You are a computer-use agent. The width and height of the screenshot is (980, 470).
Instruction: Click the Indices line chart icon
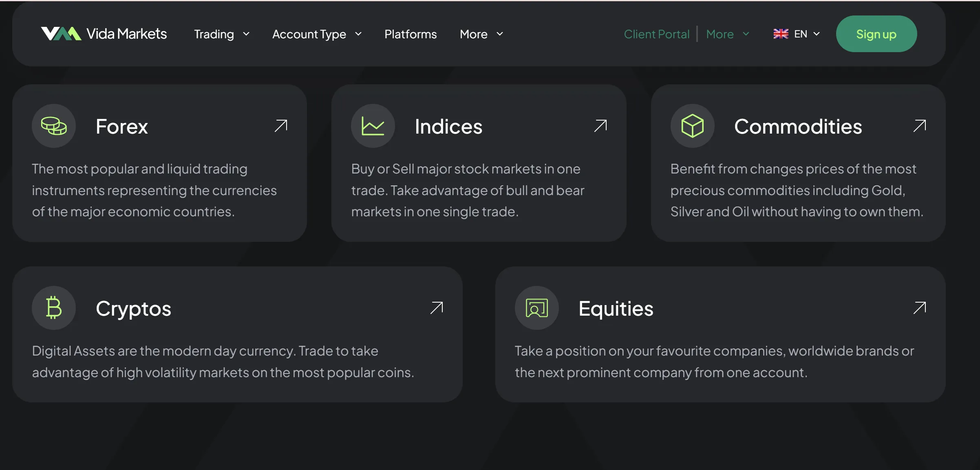(x=373, y=126)
